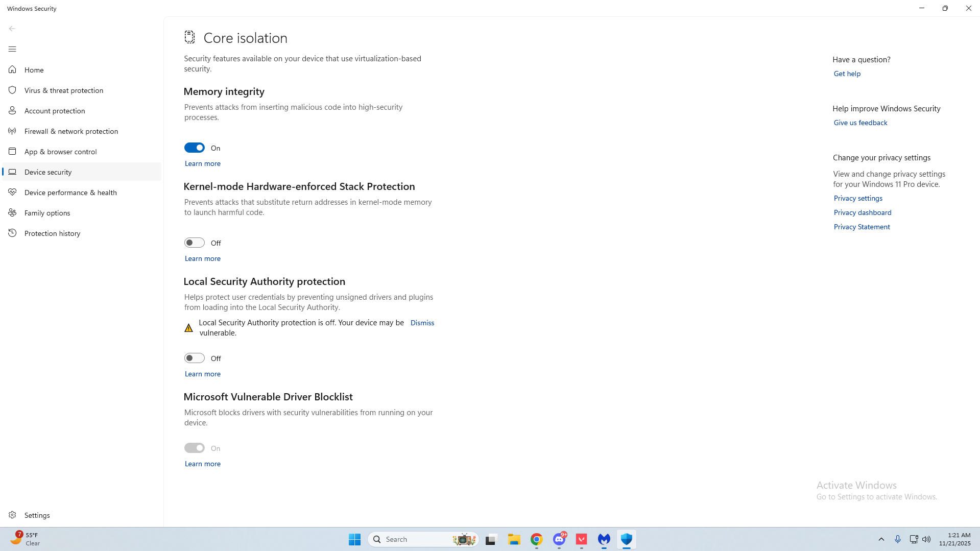Click the microphone icon in system tray
The width and height of the screenshot is (980, 551).
coord(898,539)
